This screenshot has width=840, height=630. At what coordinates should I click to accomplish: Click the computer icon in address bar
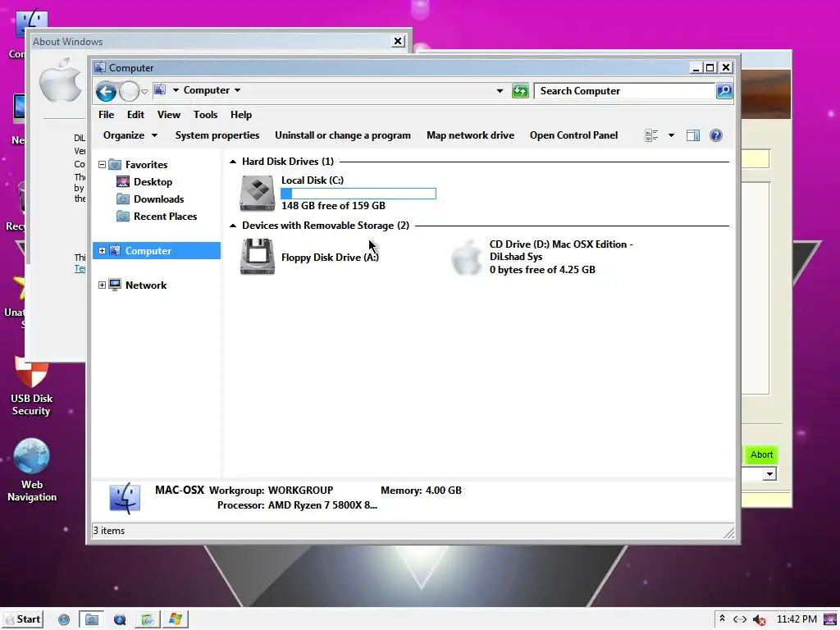160,90
